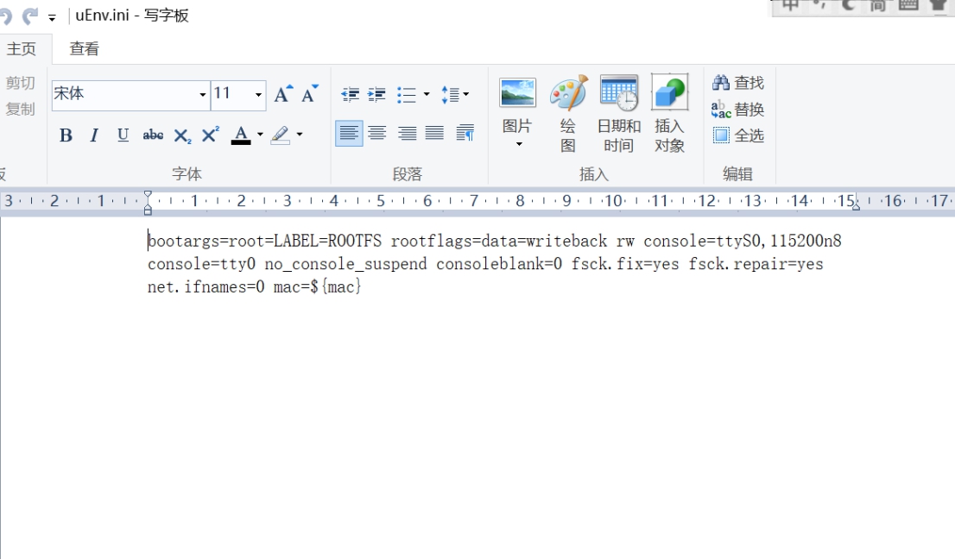This screenshot has height=560, width=955.
Task: Open the quick access toolbar customize arrow
Action: tap(53, 18)
